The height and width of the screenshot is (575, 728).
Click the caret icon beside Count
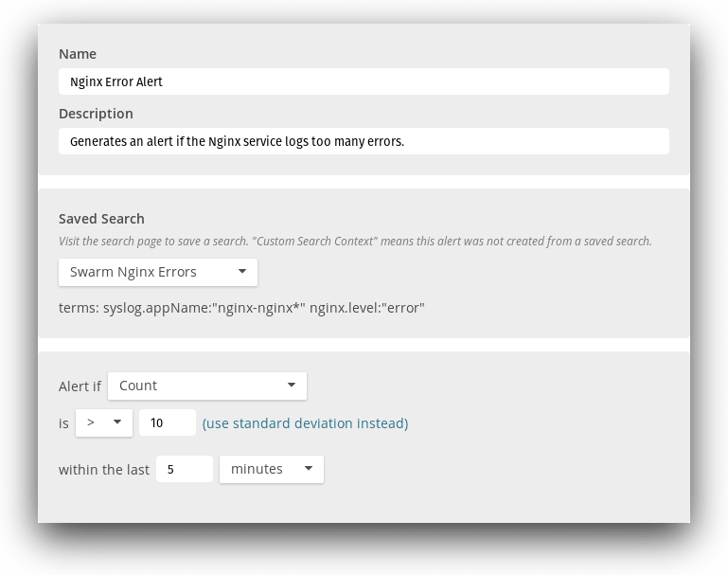292,386
